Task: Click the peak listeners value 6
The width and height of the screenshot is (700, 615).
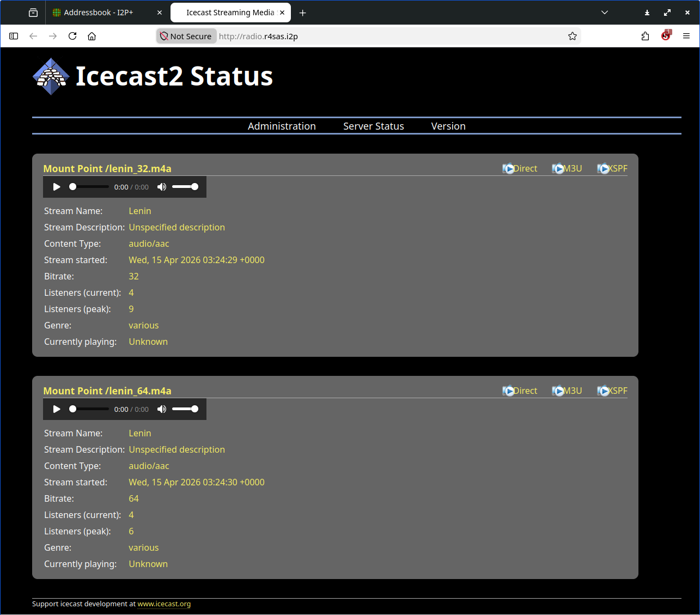Action: click(x=131, y=532)
